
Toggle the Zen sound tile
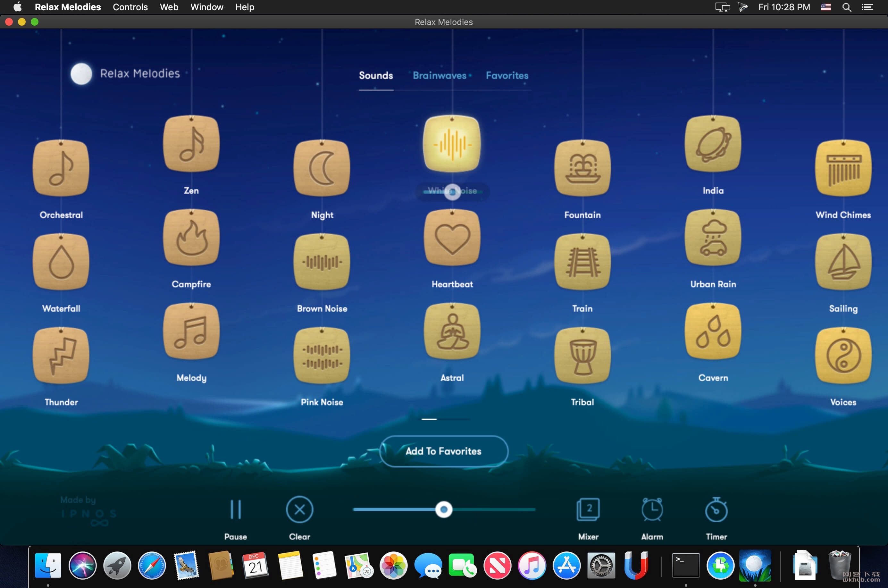pos(191,144)
